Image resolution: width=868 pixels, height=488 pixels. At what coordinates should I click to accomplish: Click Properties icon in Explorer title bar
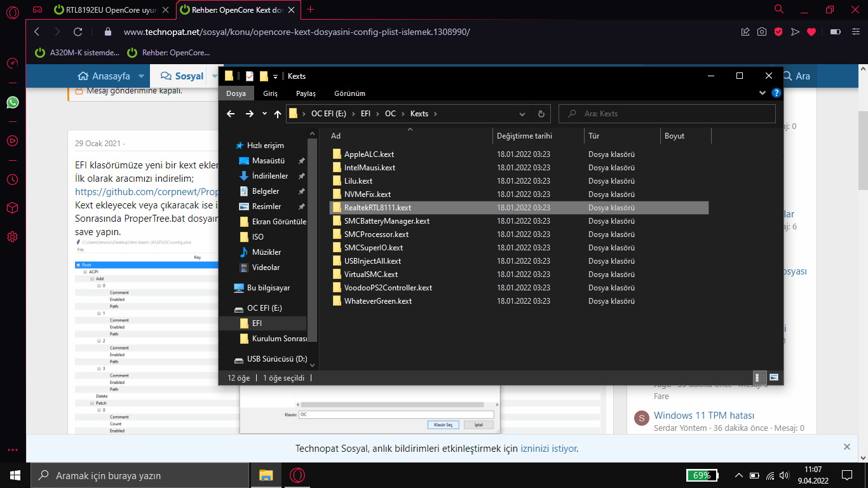[x=250, y=76]
